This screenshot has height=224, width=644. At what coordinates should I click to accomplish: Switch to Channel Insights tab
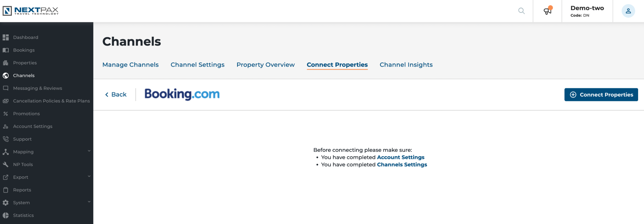[406, 65]
